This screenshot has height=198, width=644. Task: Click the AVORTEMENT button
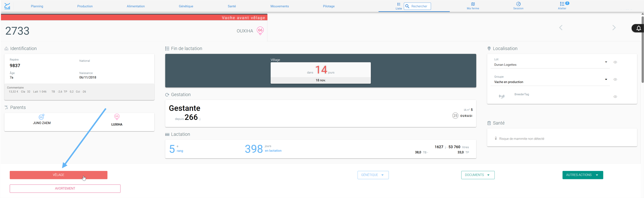[x=65, y=189]
